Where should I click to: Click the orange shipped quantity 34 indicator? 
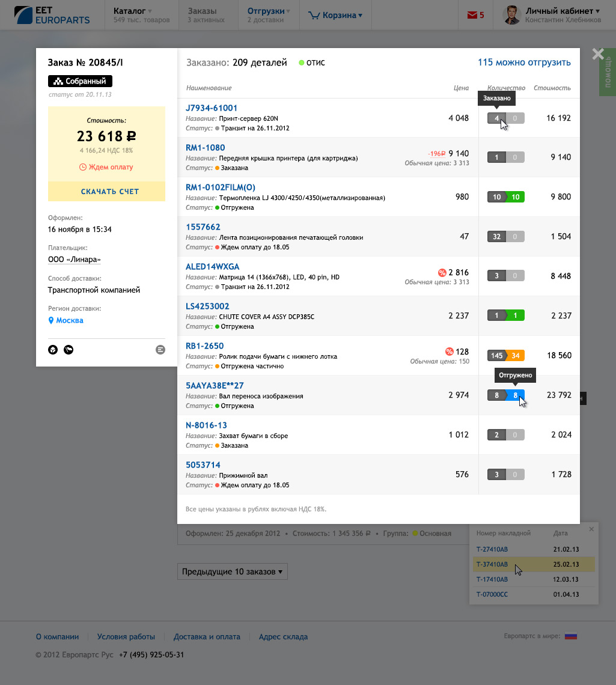pos(516,356)
